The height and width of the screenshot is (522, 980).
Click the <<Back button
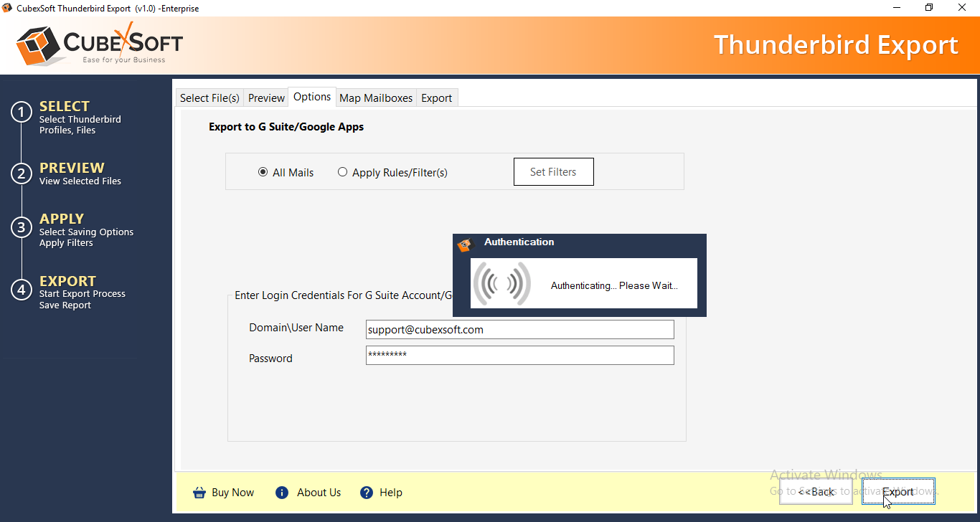[x=816, y=492]
